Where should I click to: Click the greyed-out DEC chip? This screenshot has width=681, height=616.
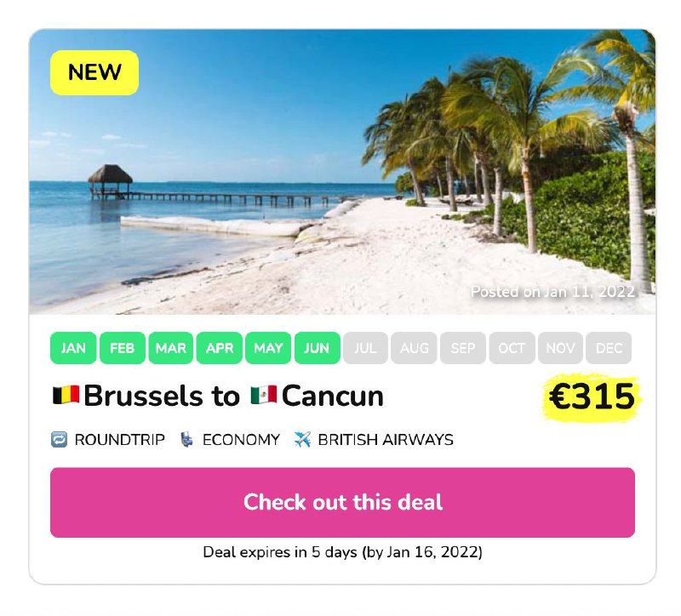[609, 348]
